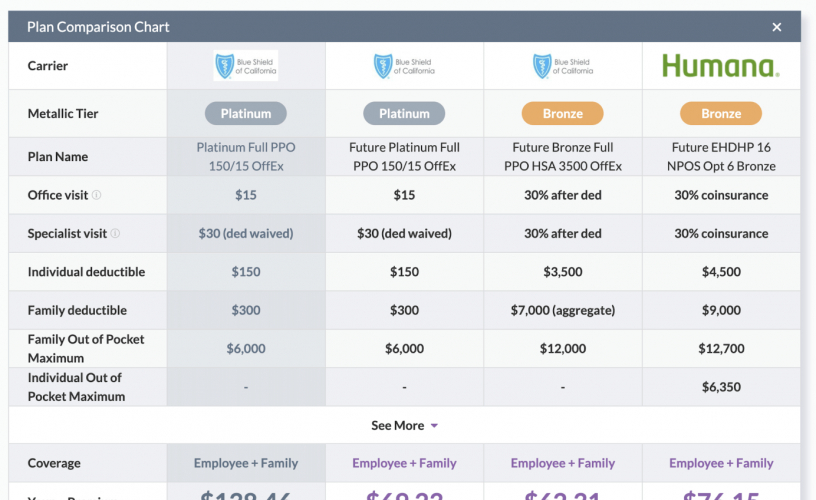Click the Plan Comparison Chart title

click(98, 27)
